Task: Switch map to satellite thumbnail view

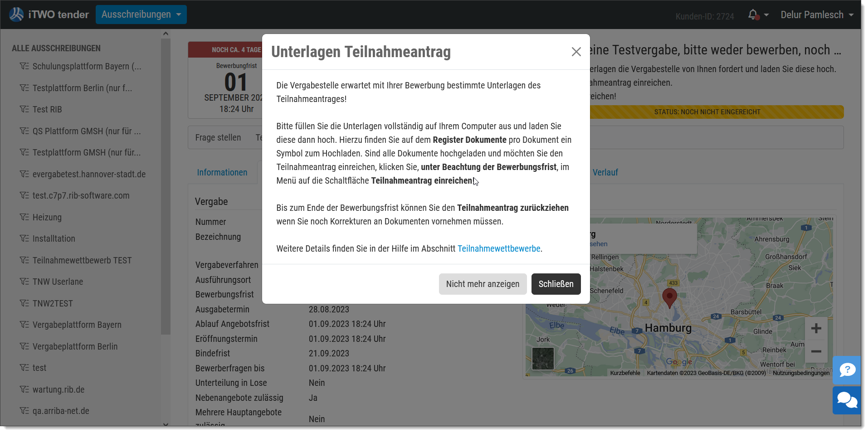Action: [x=543, y=359]
